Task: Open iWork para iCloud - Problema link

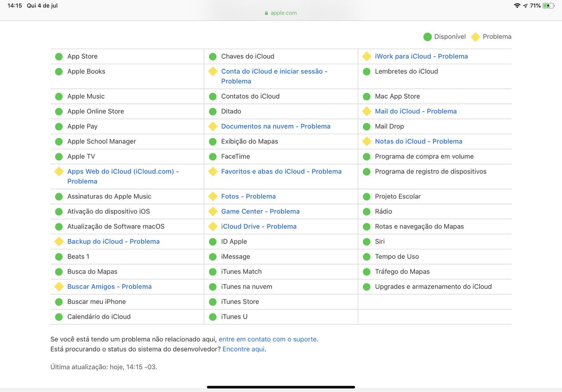Action: coord(421,56)
